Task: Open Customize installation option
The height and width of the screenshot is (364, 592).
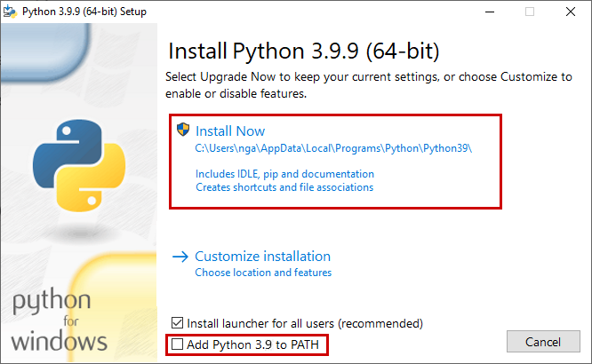Action: point(262,257)
